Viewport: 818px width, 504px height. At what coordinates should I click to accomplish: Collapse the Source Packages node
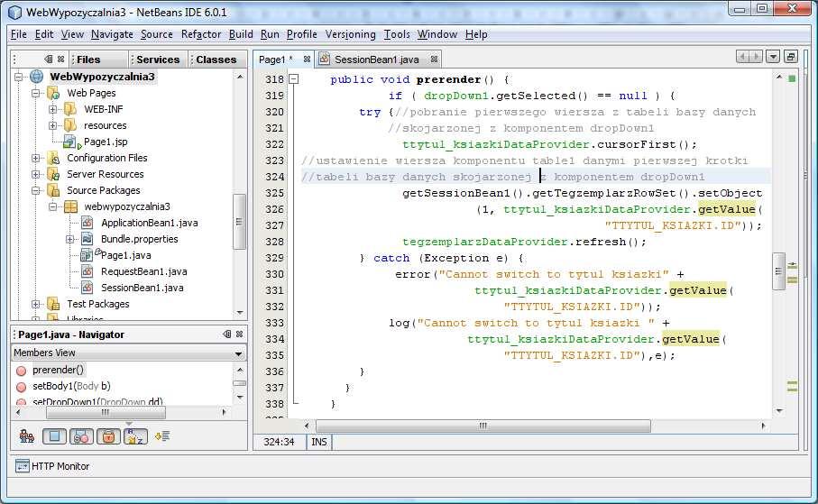35,190
